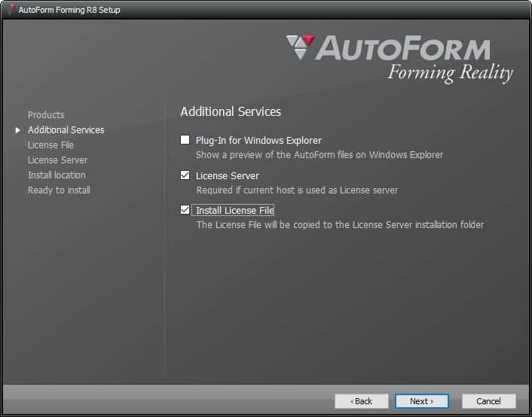532x417 pixels.
Task: Click 'The License File will be copied' description
Action: coord(341,225)
